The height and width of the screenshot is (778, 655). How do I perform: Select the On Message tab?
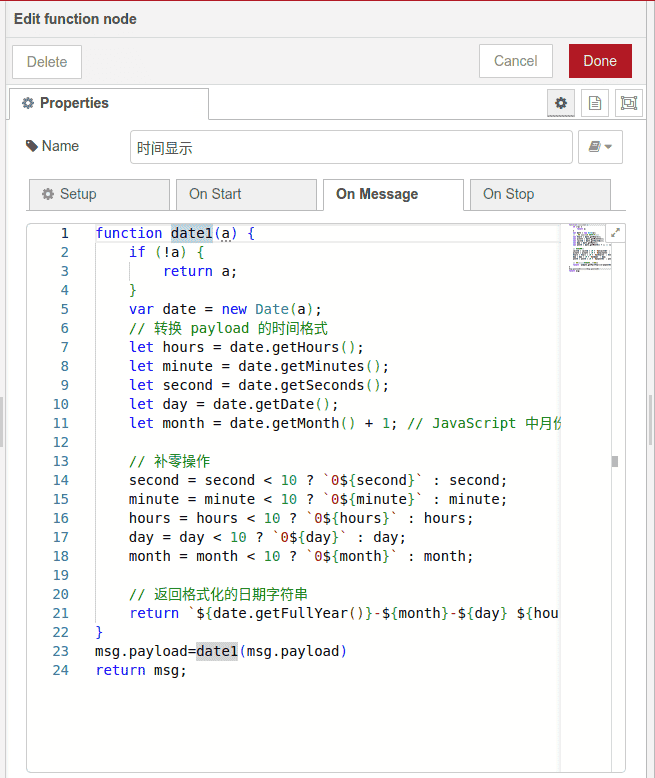click(392, 194)
